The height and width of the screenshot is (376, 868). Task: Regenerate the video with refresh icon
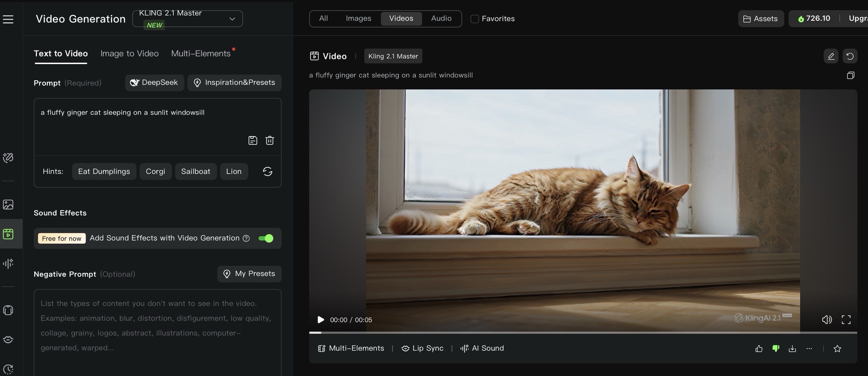coord(850,56)
